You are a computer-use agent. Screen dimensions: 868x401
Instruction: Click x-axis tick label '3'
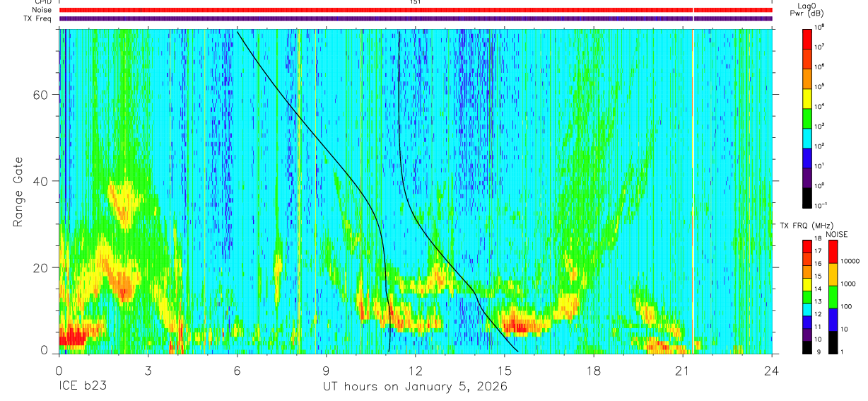click(x=148, y=370)
